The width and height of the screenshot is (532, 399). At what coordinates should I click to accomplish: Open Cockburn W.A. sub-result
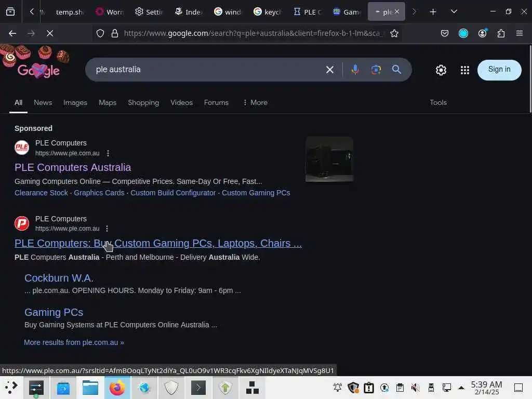tap(59, 278)
